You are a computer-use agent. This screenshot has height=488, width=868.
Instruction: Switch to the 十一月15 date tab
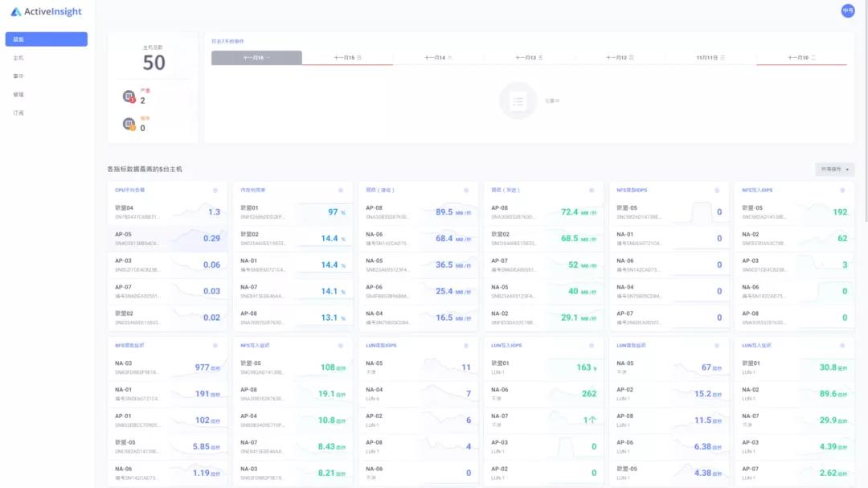pyautogui.click(x=348, y=58)
